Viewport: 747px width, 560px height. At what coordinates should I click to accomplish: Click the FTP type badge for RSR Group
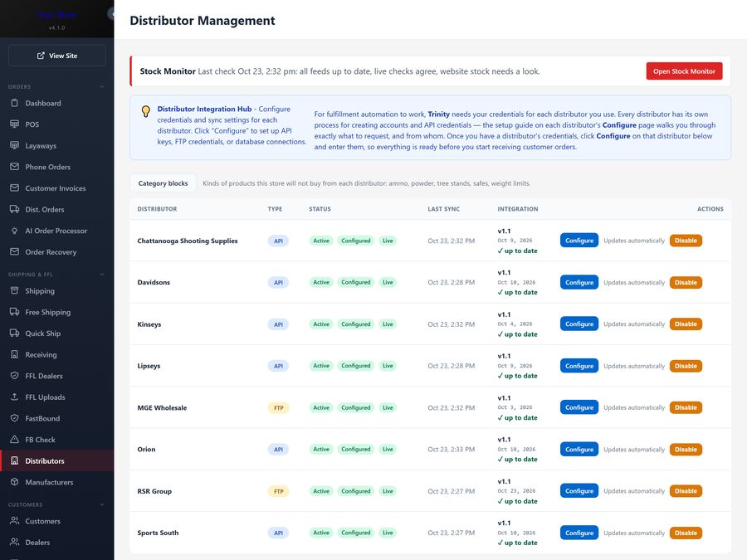[279, 491]
